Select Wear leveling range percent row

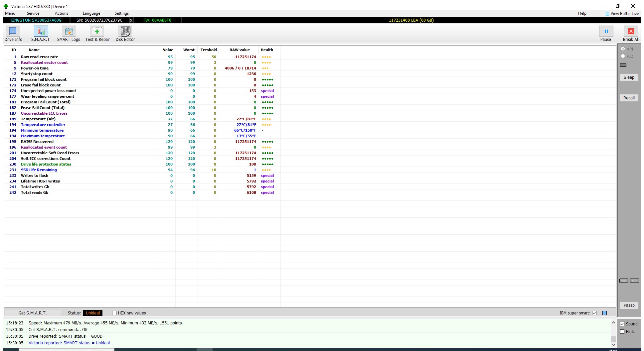142,96
